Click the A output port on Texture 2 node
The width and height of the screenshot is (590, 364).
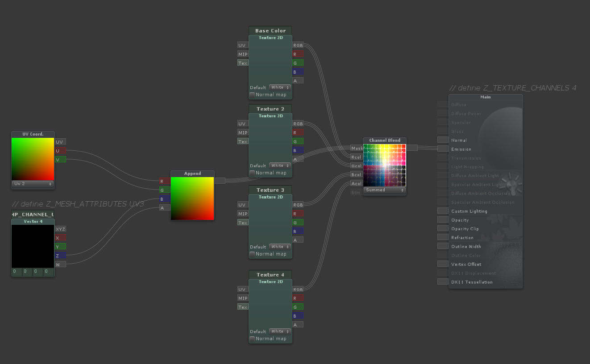tap(298, 159)
